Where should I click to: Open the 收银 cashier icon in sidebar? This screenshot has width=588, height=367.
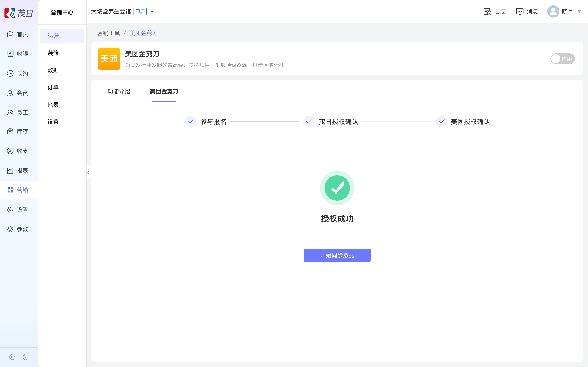[x=10, y=54]
